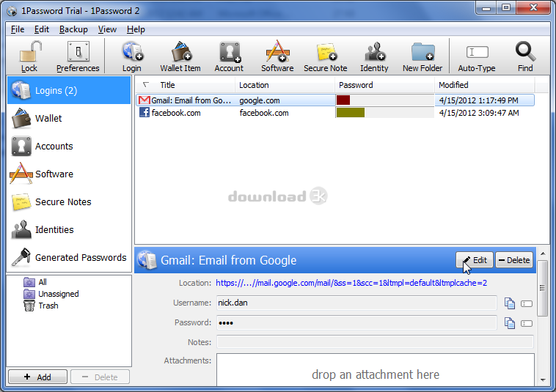Click the detail pane scroll down arrow
This screenshot has height=392, width=556.
[543, 380]
